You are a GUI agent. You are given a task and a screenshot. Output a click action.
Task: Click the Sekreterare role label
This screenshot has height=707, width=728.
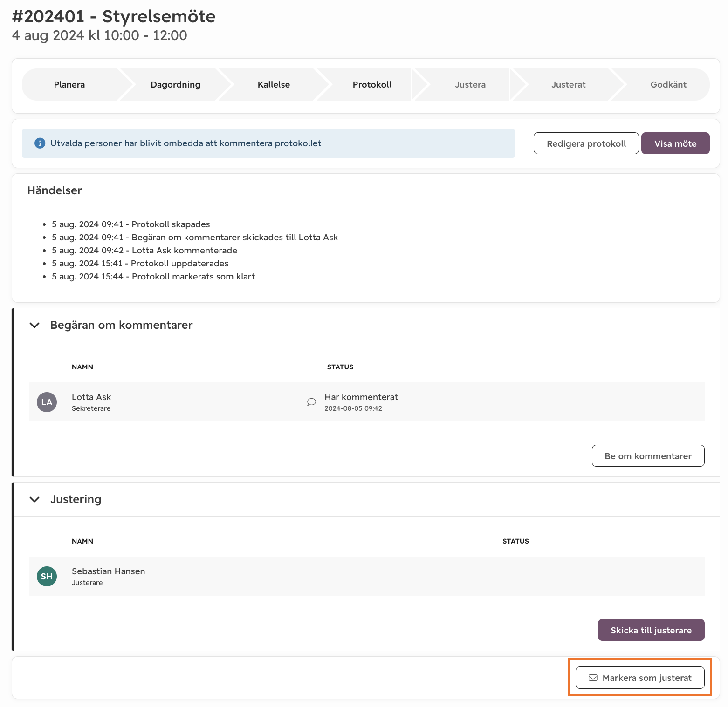pos(91,408)
